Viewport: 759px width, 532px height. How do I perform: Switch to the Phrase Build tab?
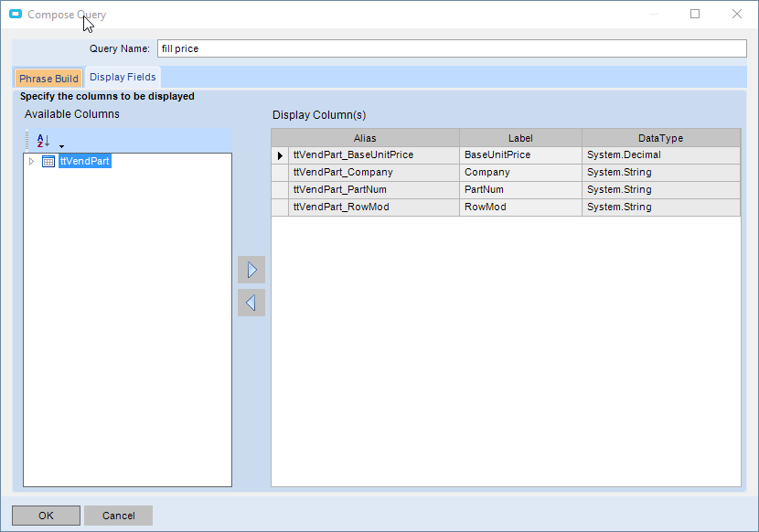(x=48, y=79)
